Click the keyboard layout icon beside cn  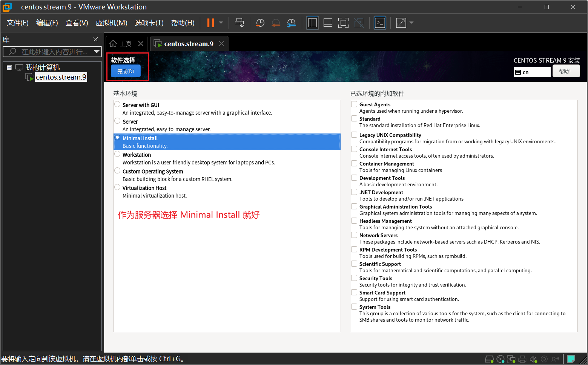[x=518, y=72]
